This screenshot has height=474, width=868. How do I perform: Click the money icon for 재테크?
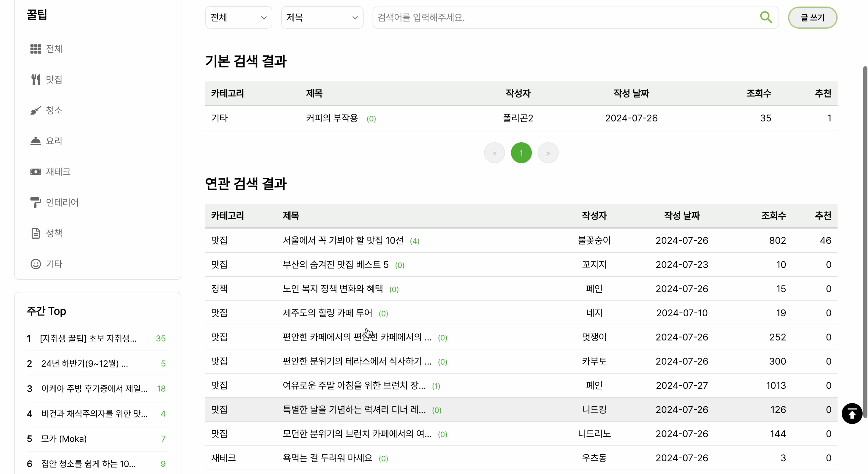tap(35, 172)
